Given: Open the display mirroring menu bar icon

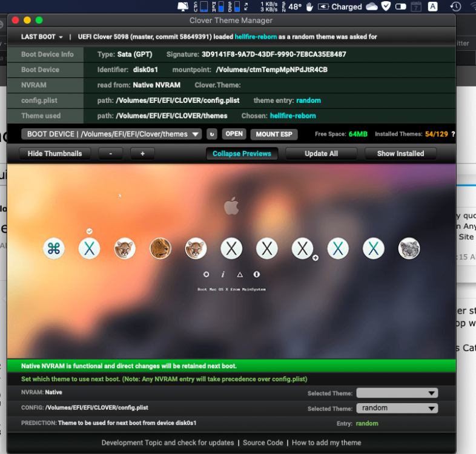Looking at the screenshot, I should [x=183, y=7].
